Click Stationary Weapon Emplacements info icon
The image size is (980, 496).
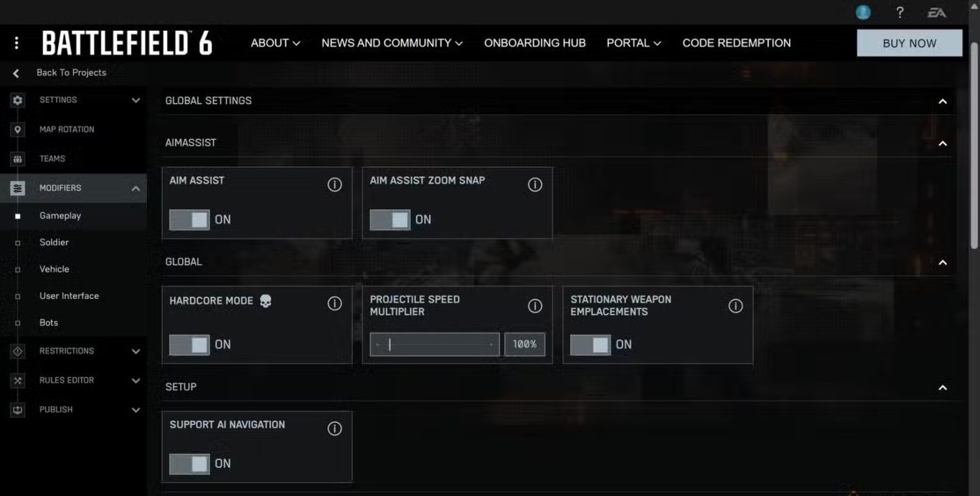pos(735,306)
